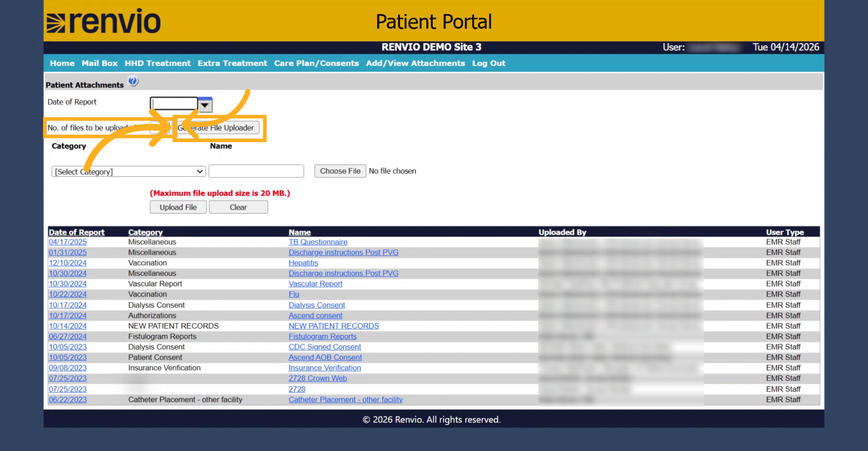This screenshot has height=451, width=868.
Task: Click the 06/22/2023 date link
Action: [x=68, y=400]
